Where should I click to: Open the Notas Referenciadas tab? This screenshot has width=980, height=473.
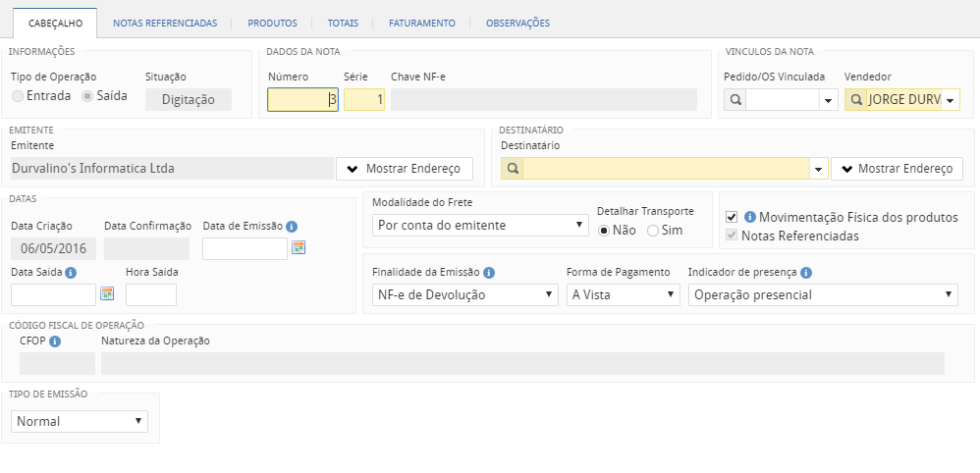click(165, 23)
